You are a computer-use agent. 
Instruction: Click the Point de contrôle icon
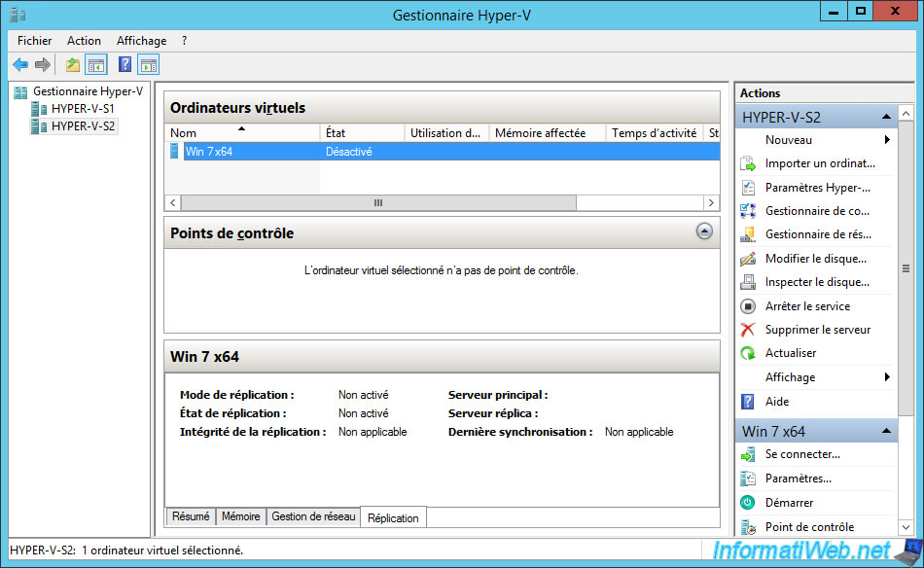point(748,527)
